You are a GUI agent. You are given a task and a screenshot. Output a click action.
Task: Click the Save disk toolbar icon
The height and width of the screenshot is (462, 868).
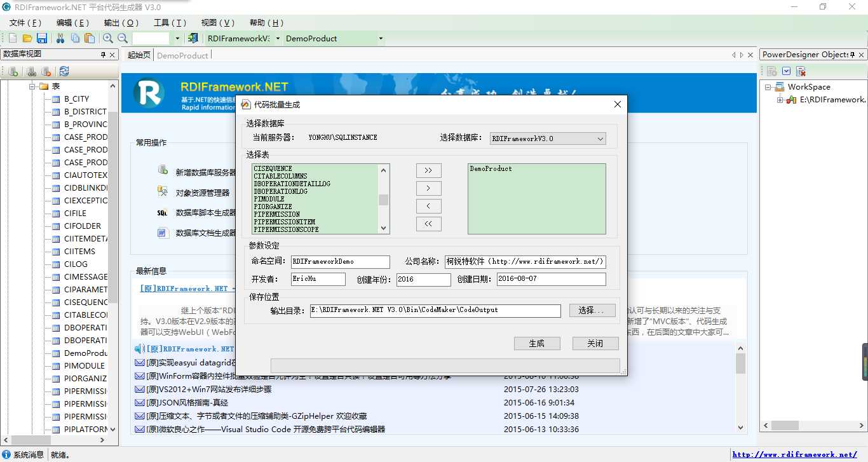point(42,38)
